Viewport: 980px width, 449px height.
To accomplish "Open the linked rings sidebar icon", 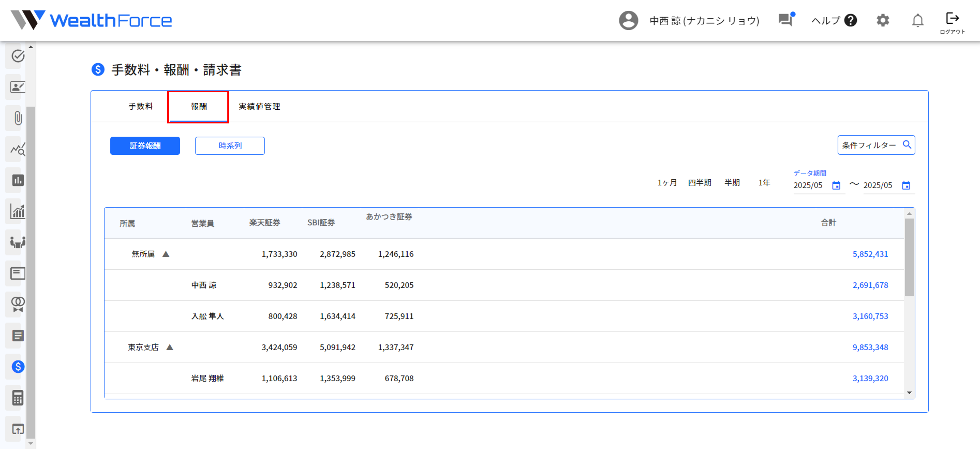I will click(18, 304).
